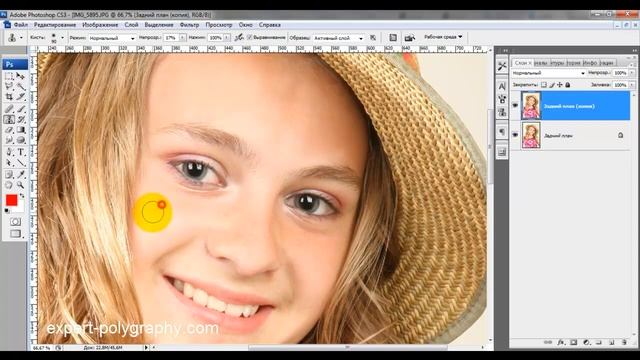640x360 pixels.
Task: Open the opacity 17% slider arrow
Action: [182, 38]
